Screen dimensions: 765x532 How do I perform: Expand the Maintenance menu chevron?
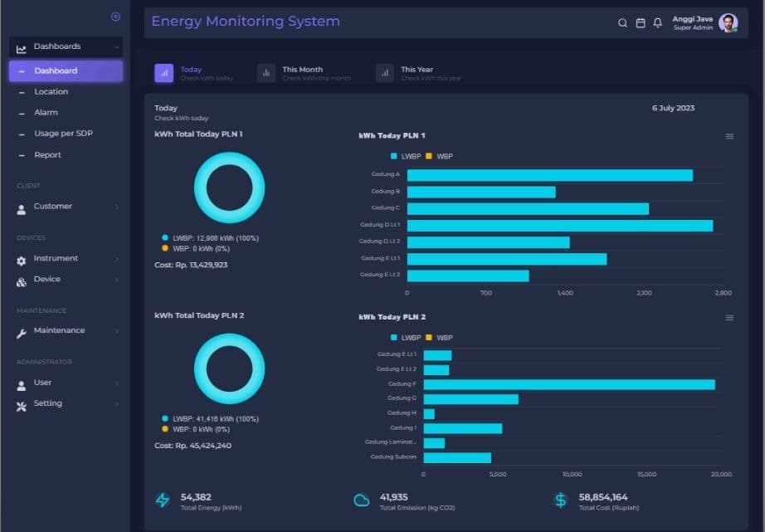117,331
